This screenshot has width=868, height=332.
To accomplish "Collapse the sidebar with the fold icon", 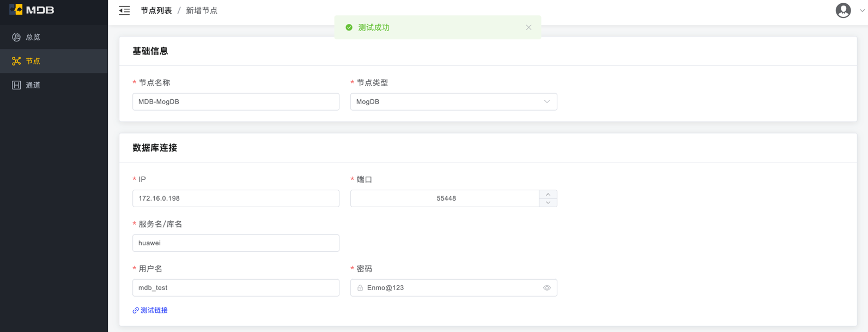I will (x=124, y=10).
